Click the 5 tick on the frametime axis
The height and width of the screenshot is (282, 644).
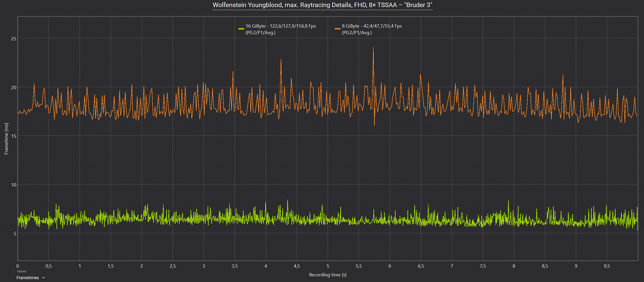click(16, 233)
